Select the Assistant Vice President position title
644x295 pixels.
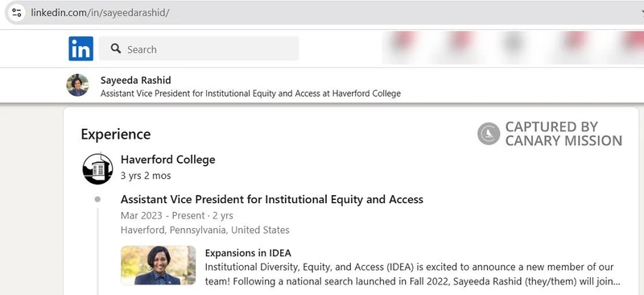pyautogui.click(x=272, y=200)
